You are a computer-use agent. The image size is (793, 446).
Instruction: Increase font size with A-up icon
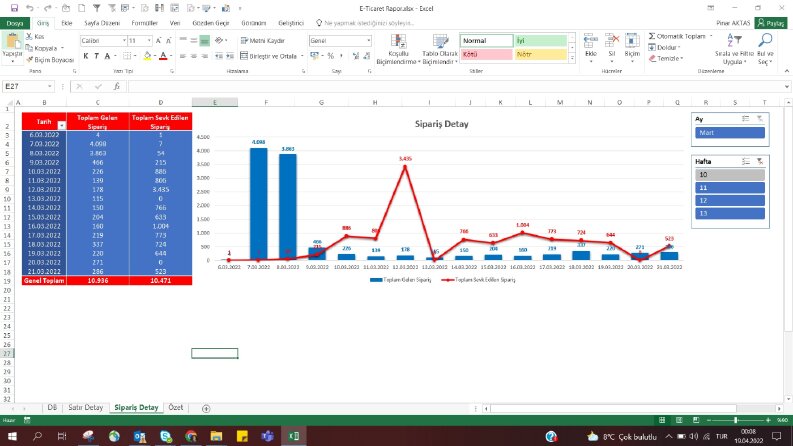coord(158,40)
